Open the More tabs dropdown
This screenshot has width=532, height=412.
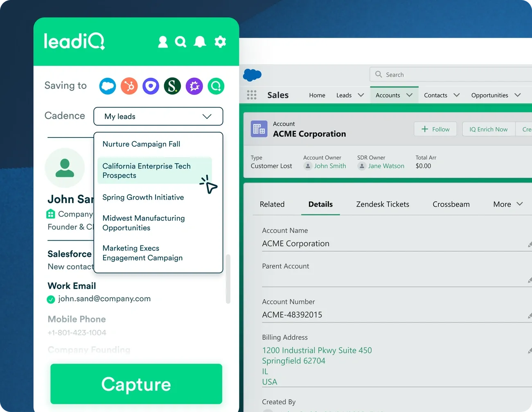coord(507,204)
